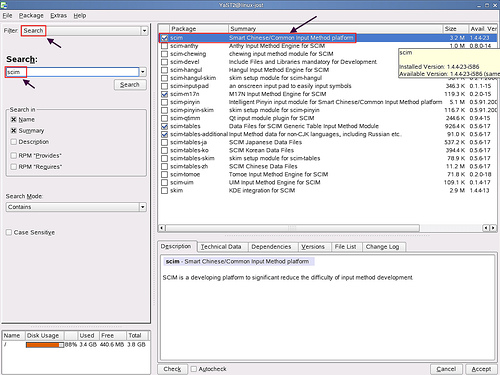The image size is (500, 375).
Task: Click the Check button
Action: pyautogui.click(x=172, y=369)
